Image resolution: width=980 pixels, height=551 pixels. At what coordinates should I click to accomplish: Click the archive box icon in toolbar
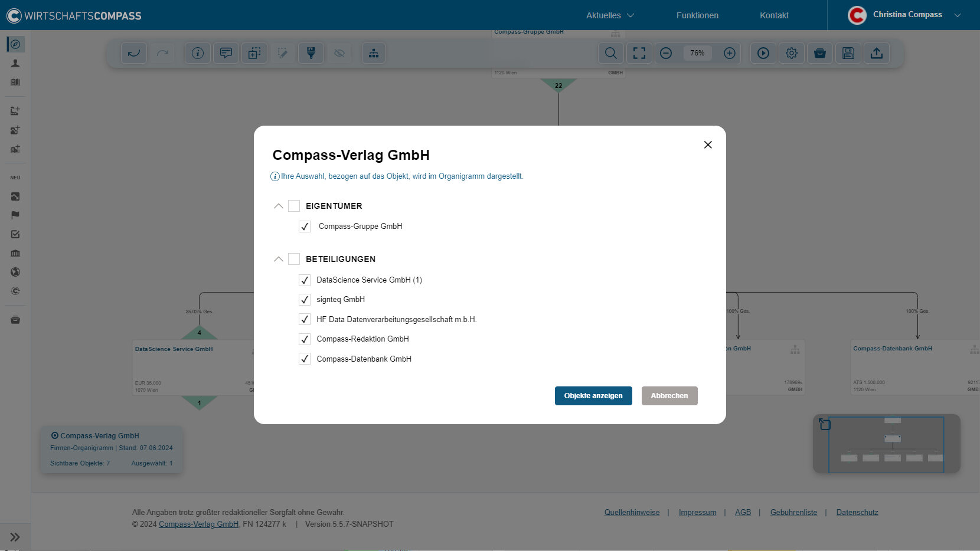820,53
